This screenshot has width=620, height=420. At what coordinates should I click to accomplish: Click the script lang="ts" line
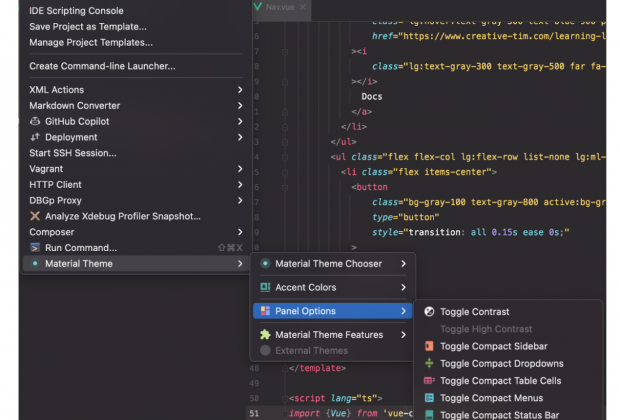pos(336,398)
